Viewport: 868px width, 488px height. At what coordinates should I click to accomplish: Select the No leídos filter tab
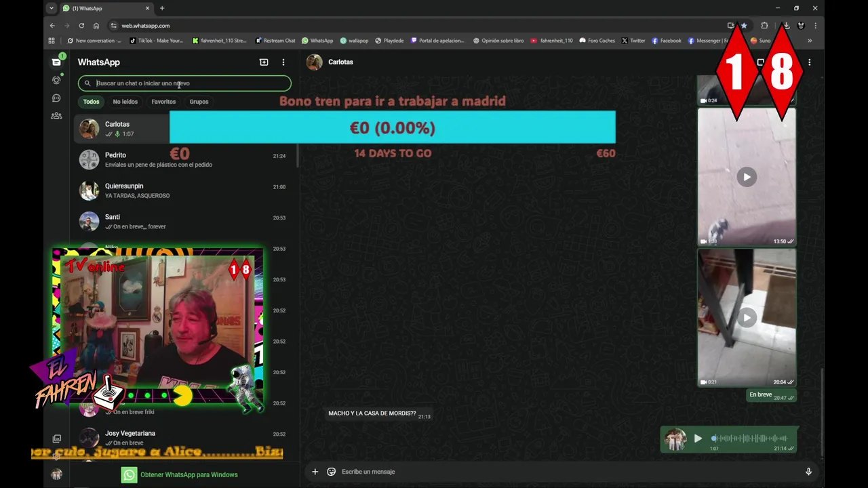click(x=125, y=102)
